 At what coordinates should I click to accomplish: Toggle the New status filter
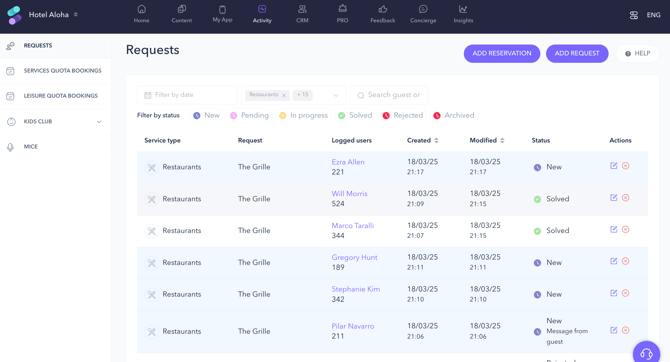(x=206, y=115)
